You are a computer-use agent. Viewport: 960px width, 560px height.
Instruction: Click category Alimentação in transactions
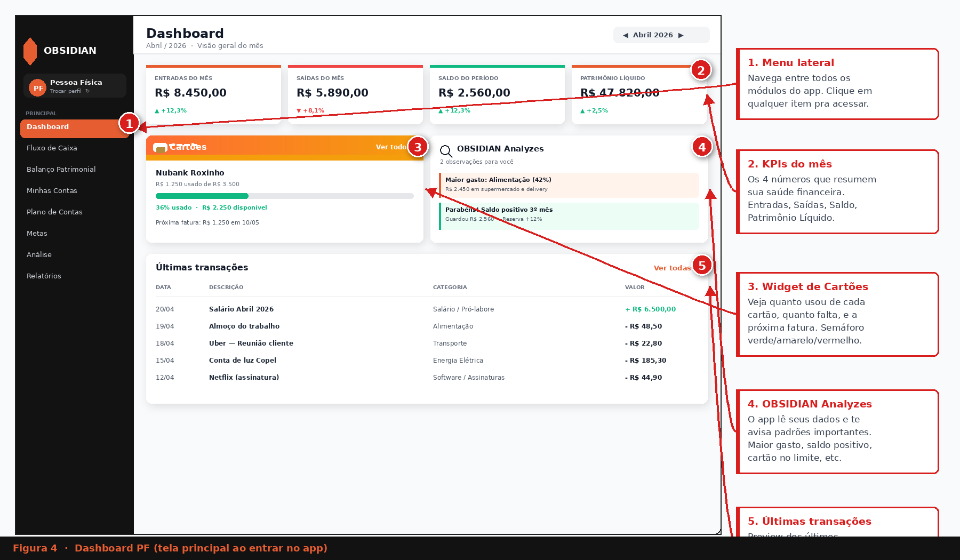coord(453,326)
